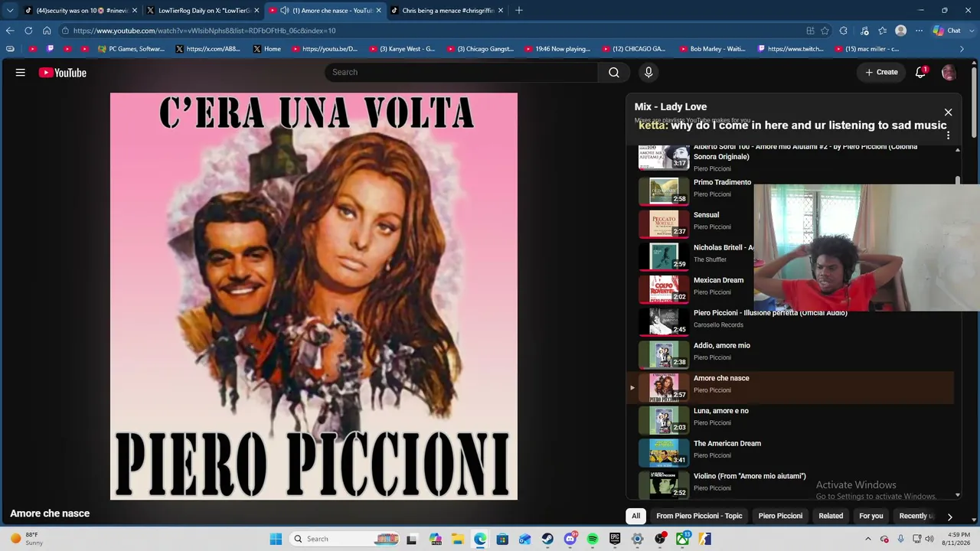Select the From Piero Piccioni - Topic chip
Screen dimensions: 980x551
[699, 516]
